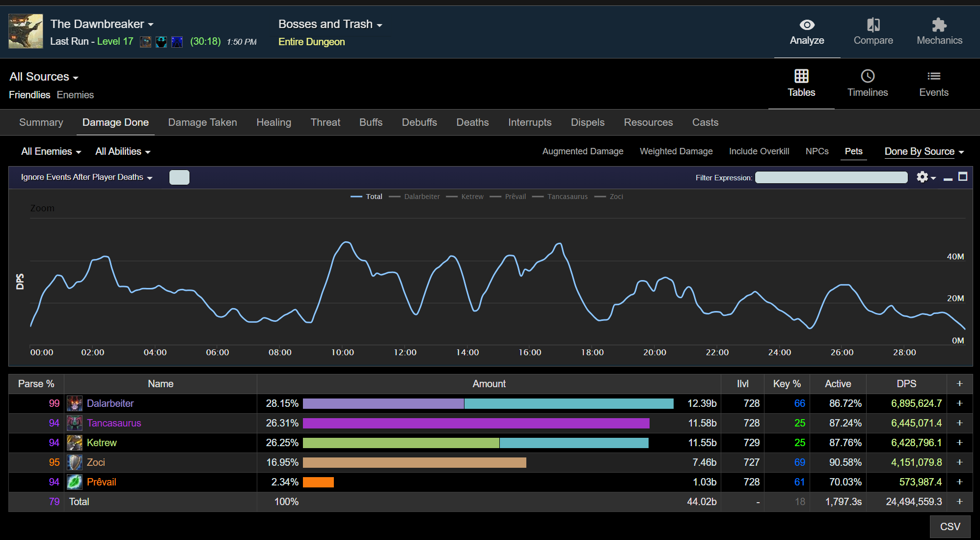Viewport: 980px width, 540px height.
Task: Enable the Include Overkill option
Action: (x=759, y=151)
